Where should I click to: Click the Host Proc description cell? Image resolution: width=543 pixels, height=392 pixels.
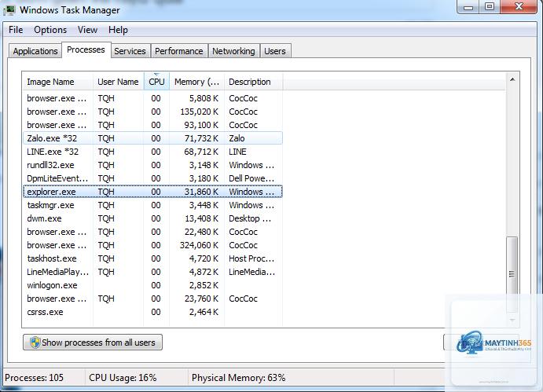tap(251, 258)
